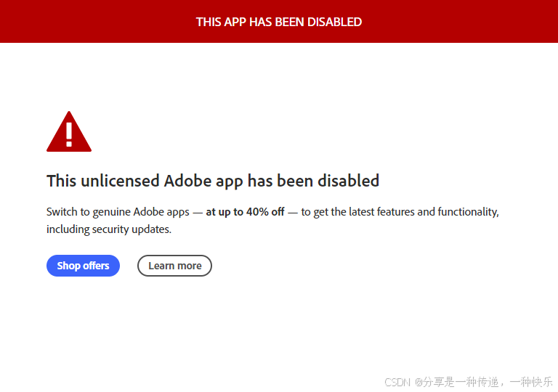558x392 pixels.
Task: Select the heading "This unlicensed Adobe app has been disabled"
Action: [213, 181]
